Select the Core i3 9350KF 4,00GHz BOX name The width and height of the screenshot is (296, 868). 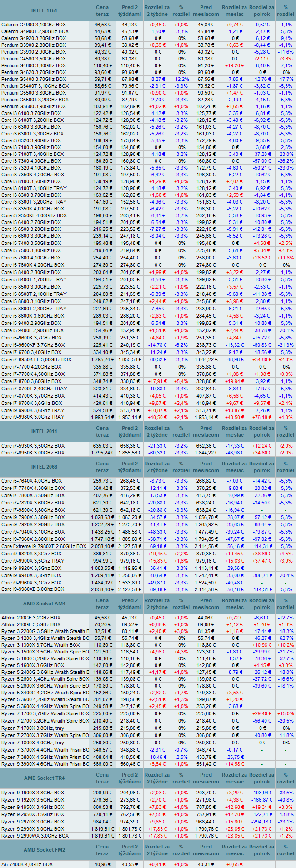pos(34,215)
